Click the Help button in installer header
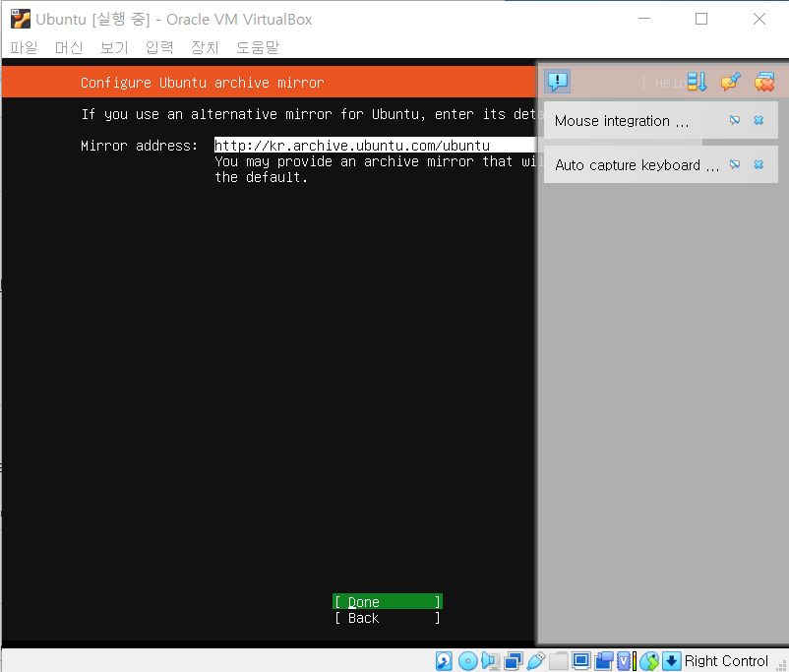The height and width of the screenshot is (672, 789). pyautogui.click(x=664, y=83)
